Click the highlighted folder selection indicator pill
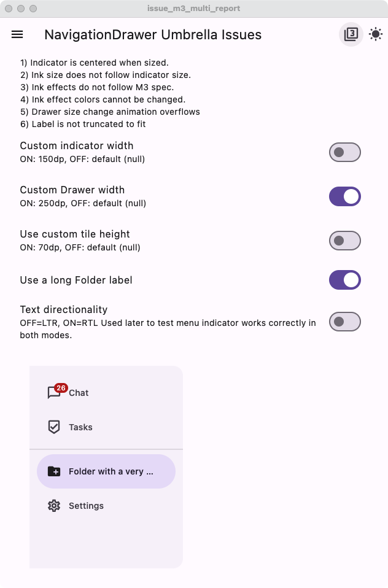The width and height of the screenshot is (388, 588). [x=106, y=471]
